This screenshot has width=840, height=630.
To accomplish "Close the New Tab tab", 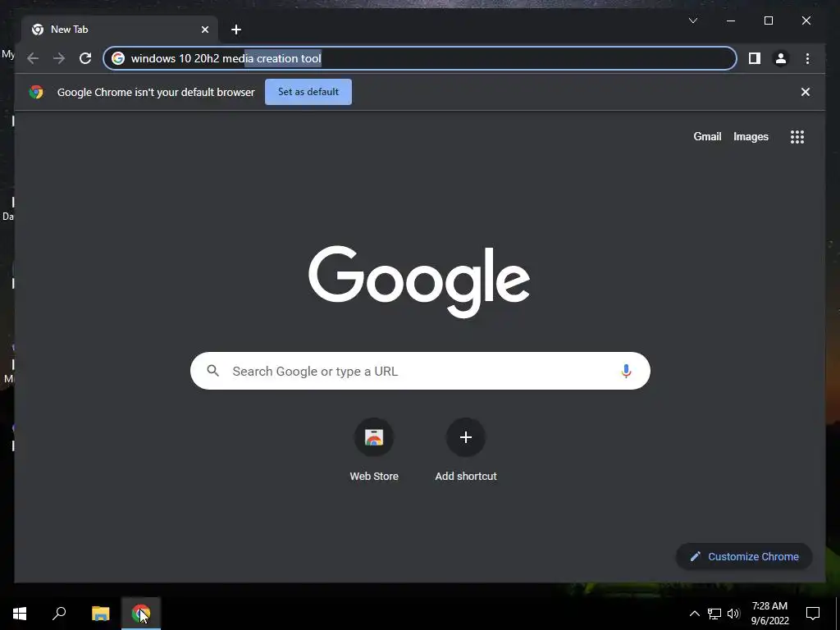I will 204,30.
